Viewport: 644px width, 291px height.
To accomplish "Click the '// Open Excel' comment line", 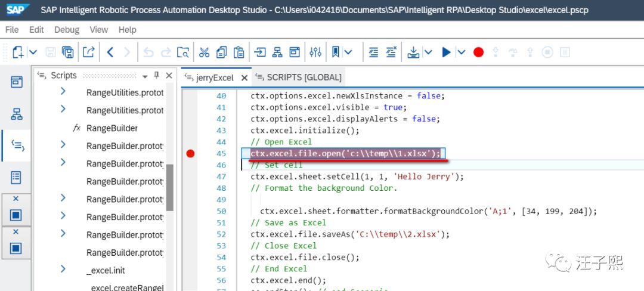I will tap(281, 142).
